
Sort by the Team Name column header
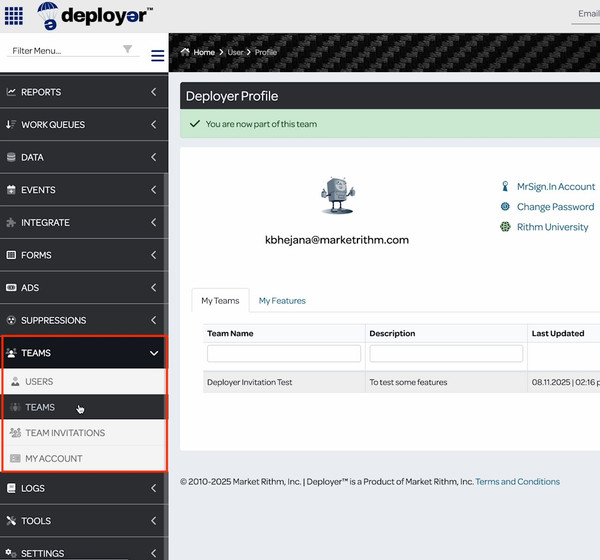pos(230,333)
